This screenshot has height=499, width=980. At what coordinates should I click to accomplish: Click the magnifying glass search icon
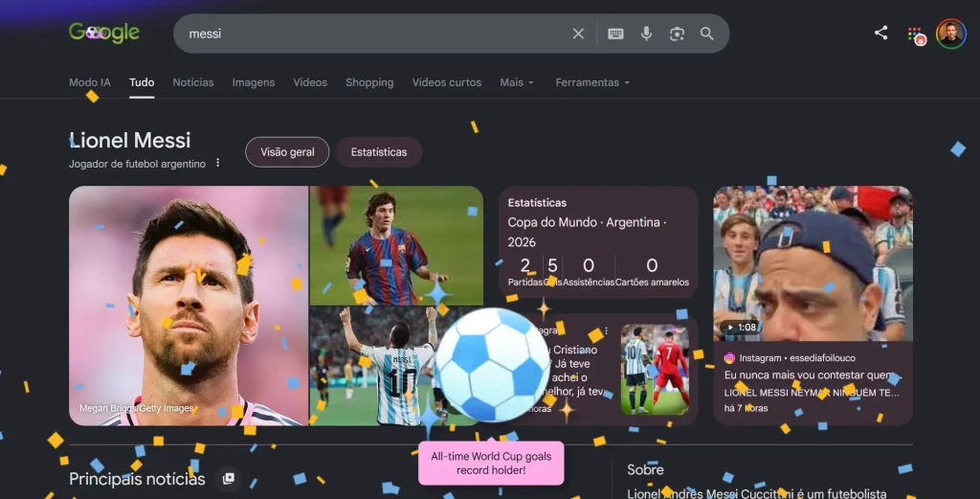tap(707, 34)
